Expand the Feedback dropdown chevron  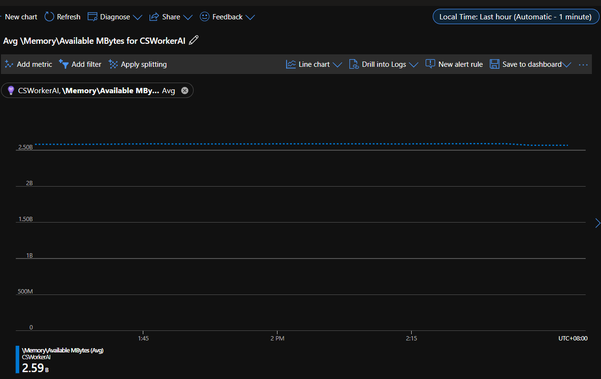click(250, 18)
